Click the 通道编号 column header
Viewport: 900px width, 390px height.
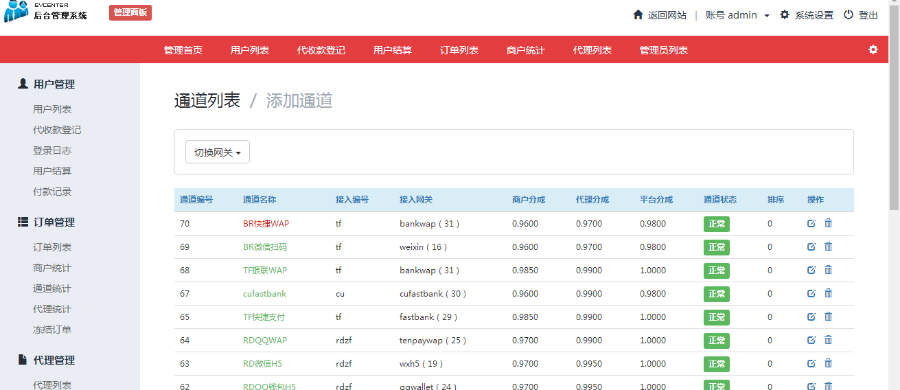(x=197, y=200)
